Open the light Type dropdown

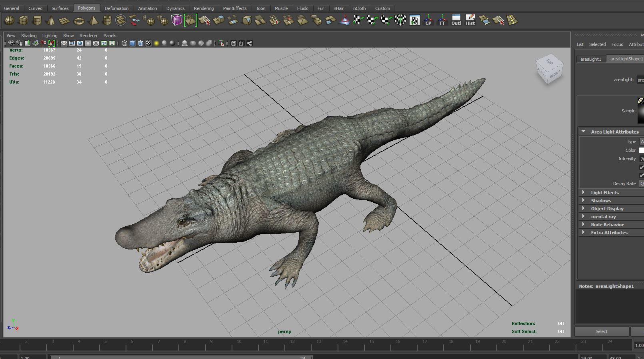pyautogui.click(x=642, y=142)
